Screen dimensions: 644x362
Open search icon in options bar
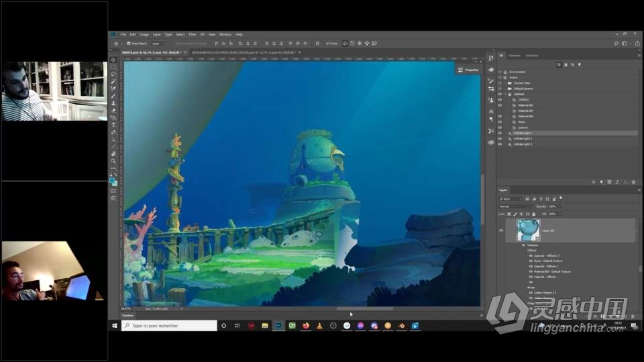pos(616,44)
